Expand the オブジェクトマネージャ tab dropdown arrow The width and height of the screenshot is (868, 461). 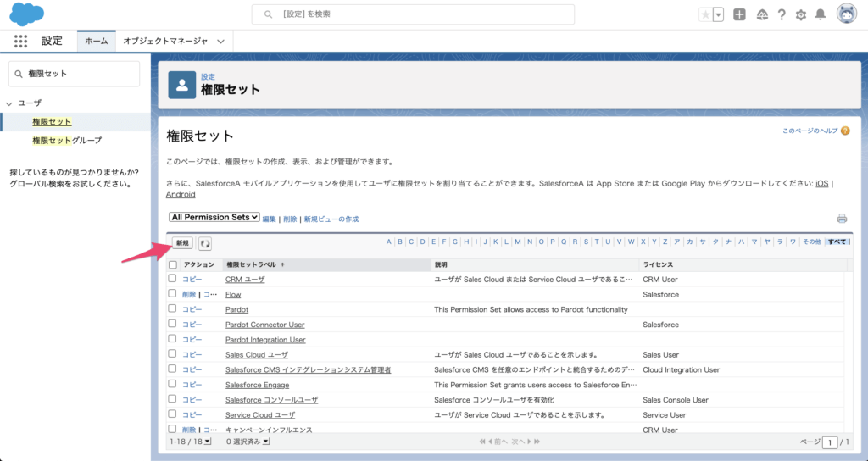(x=220, y=41)
